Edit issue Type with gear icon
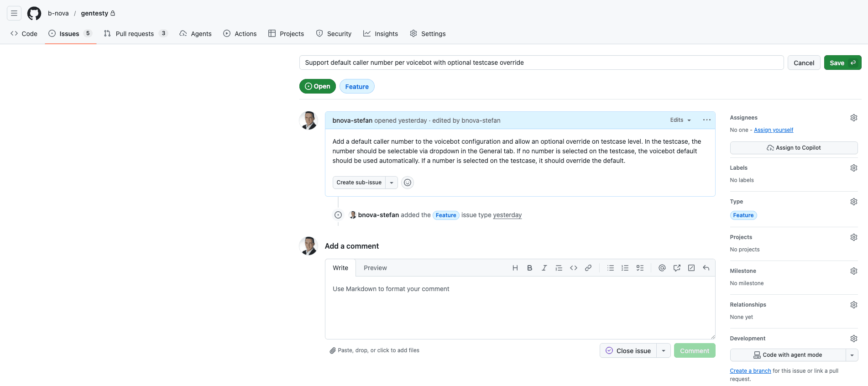This screenshot has width=868, height=386. tap(854, 202)
